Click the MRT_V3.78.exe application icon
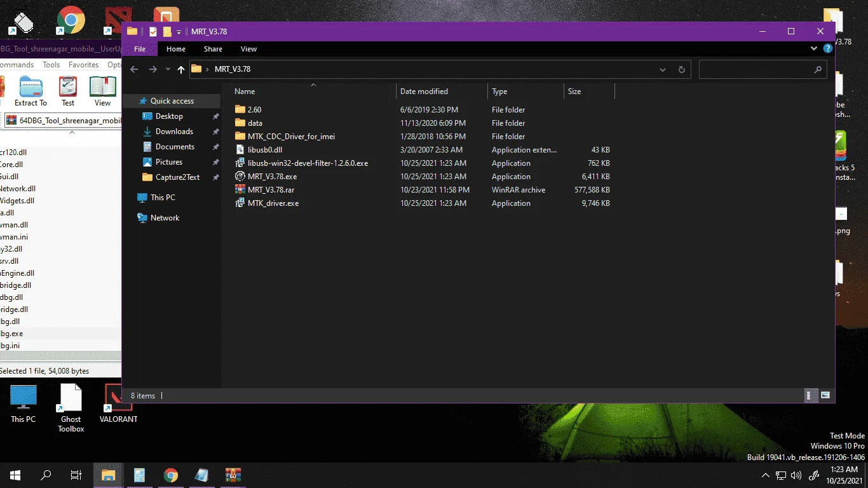 [x=240, y=176]
